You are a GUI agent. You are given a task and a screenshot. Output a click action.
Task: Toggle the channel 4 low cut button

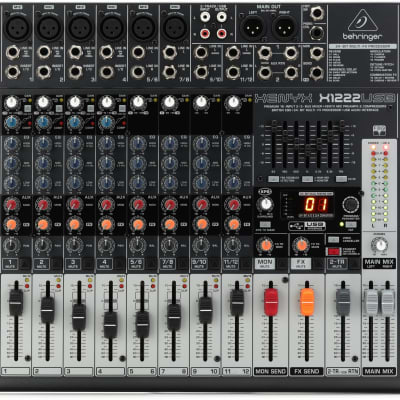[x=122, y=108]
